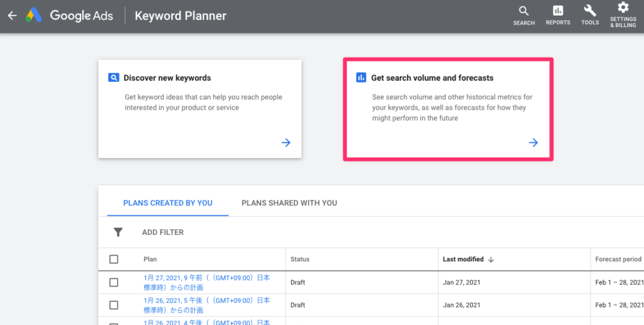Open the plan from 1月 27, 2021, 9 午前
The height and width of the screenshot is (325, 644).
tap(206, 282)
